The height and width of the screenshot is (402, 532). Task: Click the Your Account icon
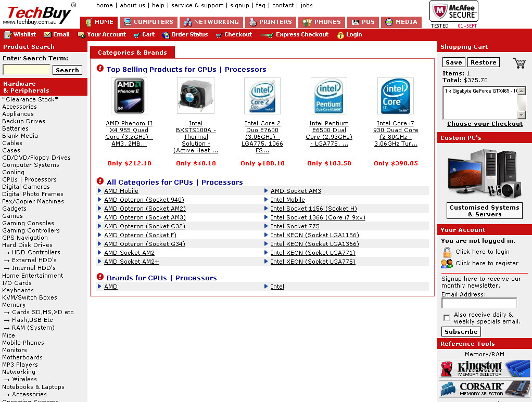tap(81, 34)
